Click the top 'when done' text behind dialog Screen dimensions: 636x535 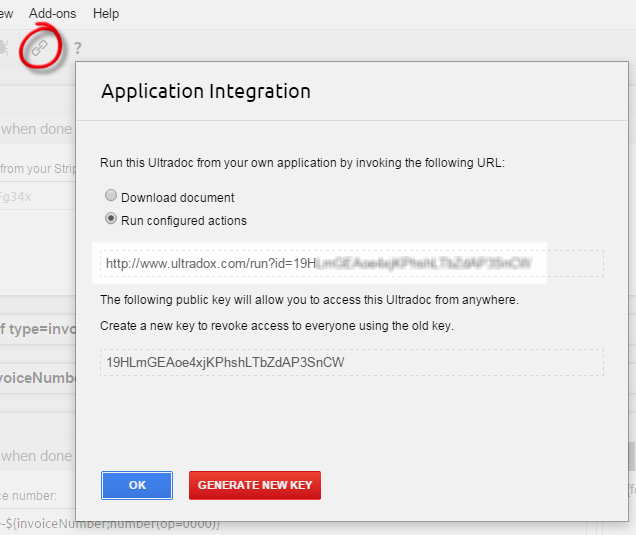37,129
